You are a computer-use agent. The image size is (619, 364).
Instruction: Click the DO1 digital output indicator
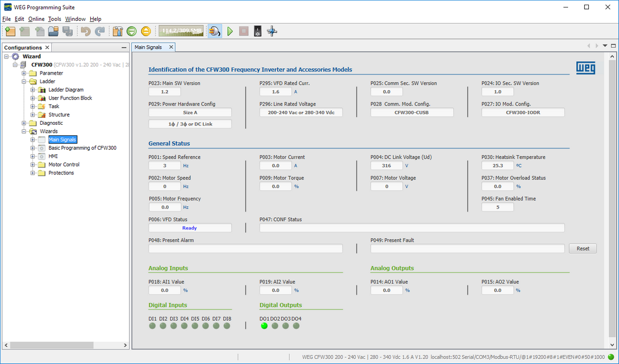coord(264,326)
